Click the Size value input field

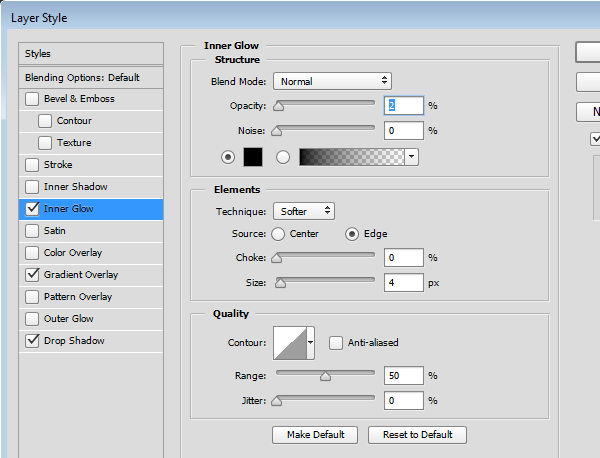(403, 283)
